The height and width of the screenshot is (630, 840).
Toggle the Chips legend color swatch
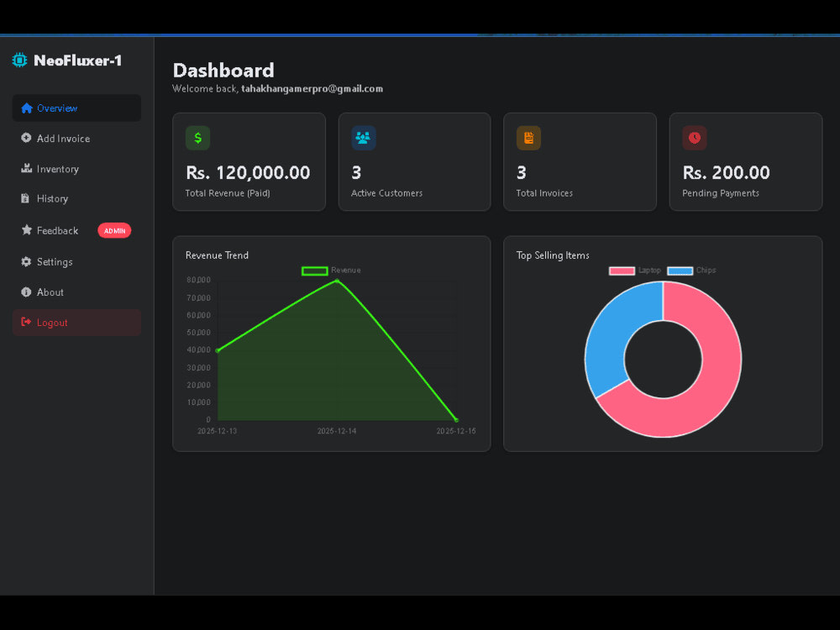(x=680, y=270)
